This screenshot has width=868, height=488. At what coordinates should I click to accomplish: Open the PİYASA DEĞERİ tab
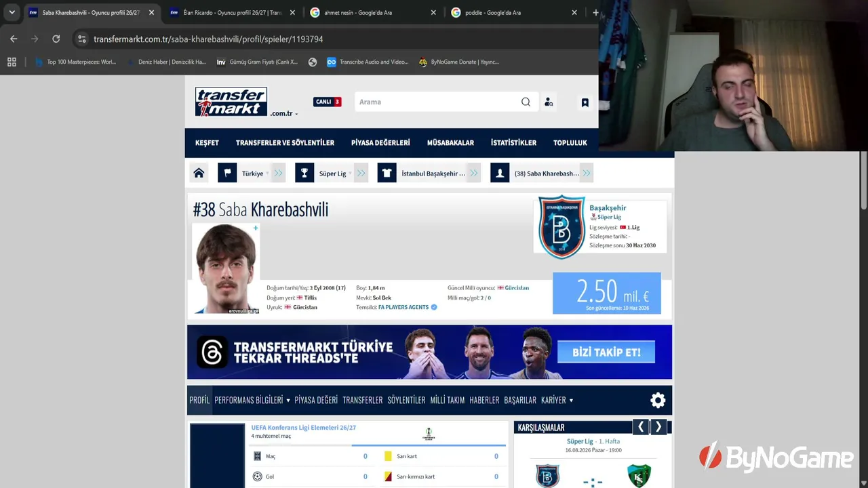[x=316, y=401]
